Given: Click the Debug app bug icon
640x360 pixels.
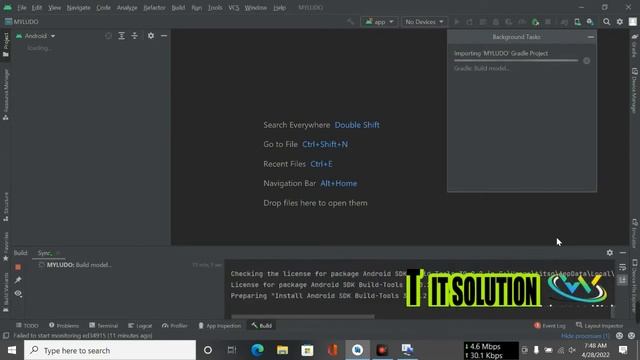Looking at the screenshot, I should click(496, 22).
